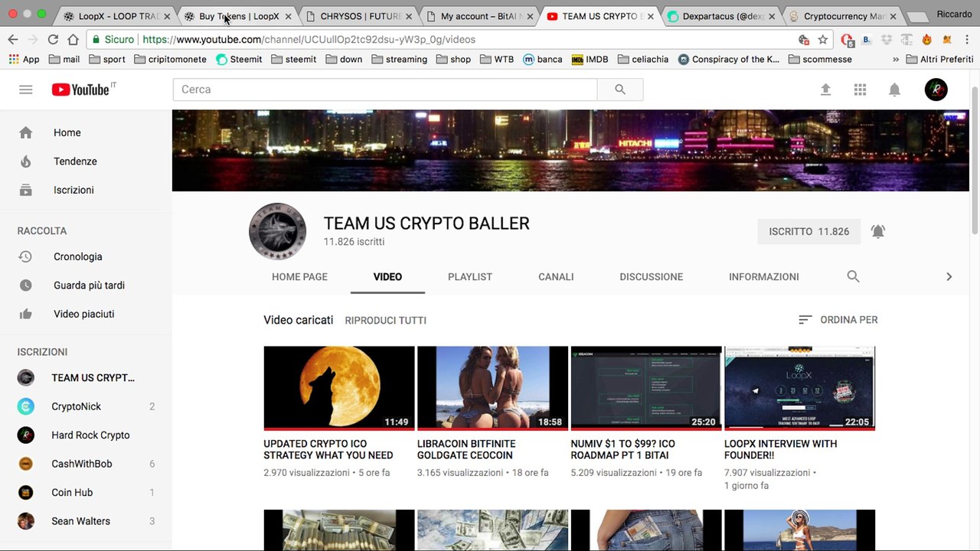Image resolution: width=980 pixels, height=551 pixels.
Task: Open the Altri Preferiti bookmarks folder
Action: pos(939,59)
